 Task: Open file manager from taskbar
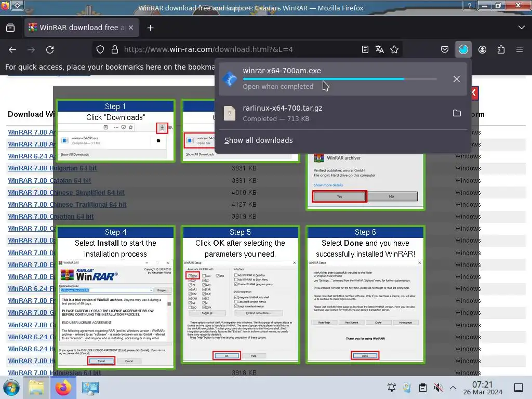coord(36,388)
